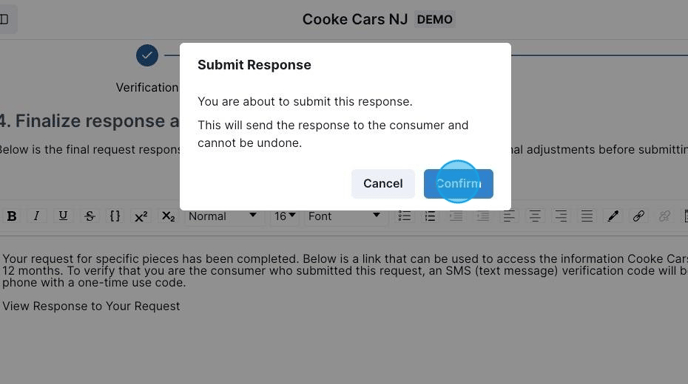Toggle the sidebar panel icon at top left

tap(4, 19)
